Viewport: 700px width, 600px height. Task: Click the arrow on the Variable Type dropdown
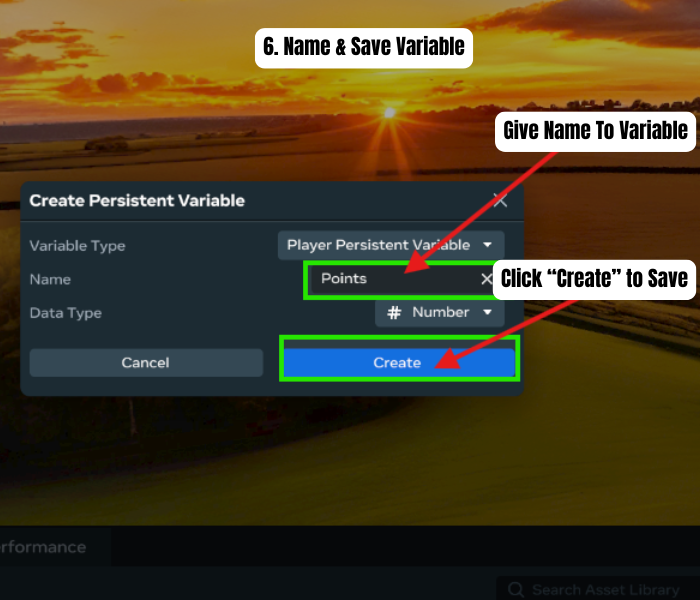(488, 245)
